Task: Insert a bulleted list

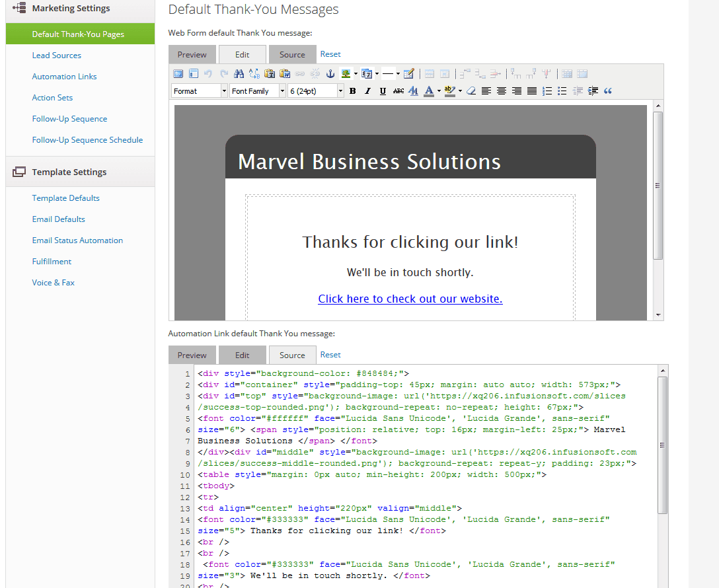Action: (x=562, y=91)
